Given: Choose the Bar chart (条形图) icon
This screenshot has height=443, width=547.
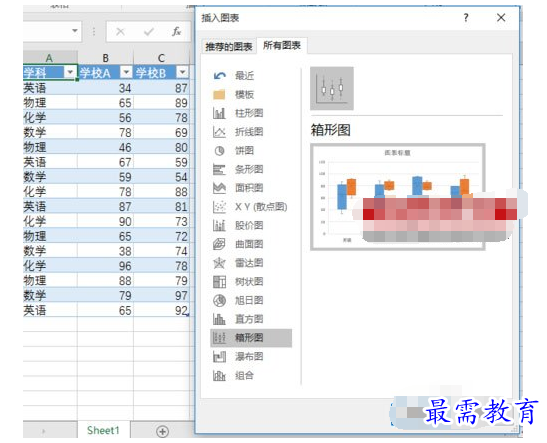Looking at the screenshot, I should [x=219, y=170].
